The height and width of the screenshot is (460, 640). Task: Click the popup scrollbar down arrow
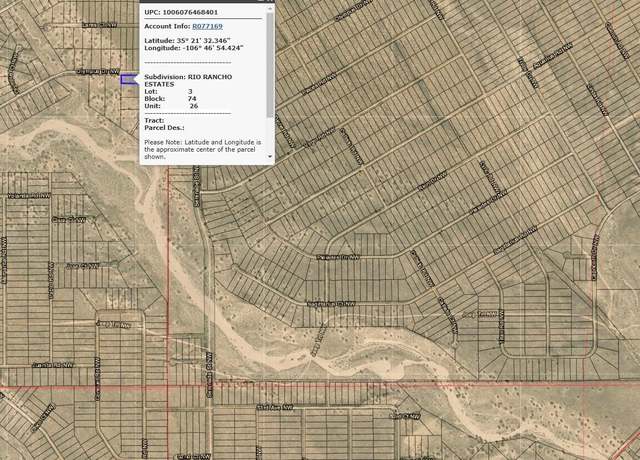click(x=270, y=157)
